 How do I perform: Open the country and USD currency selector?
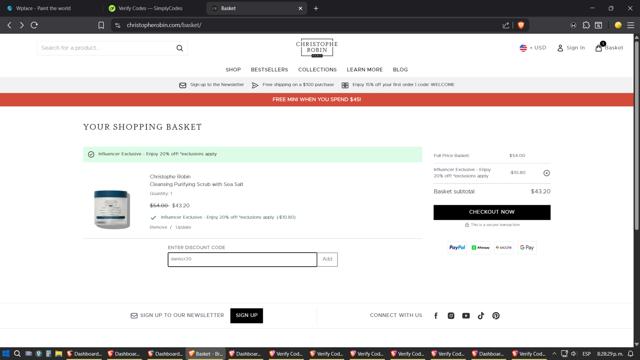pyautogui.click(x=533, y=48)
